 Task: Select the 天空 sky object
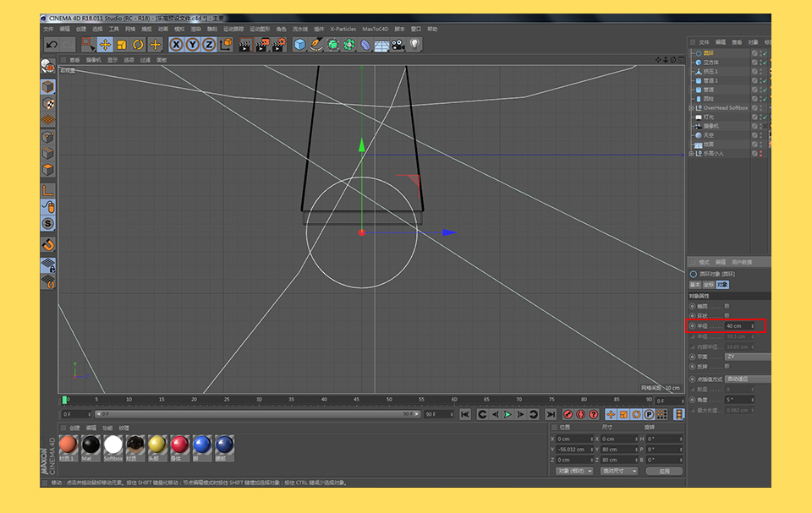coord(709,135)
